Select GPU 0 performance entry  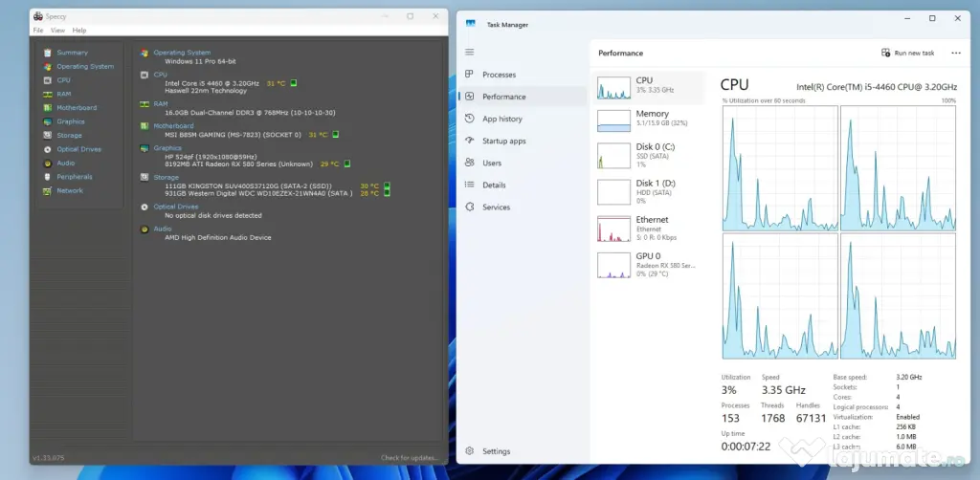649,265
